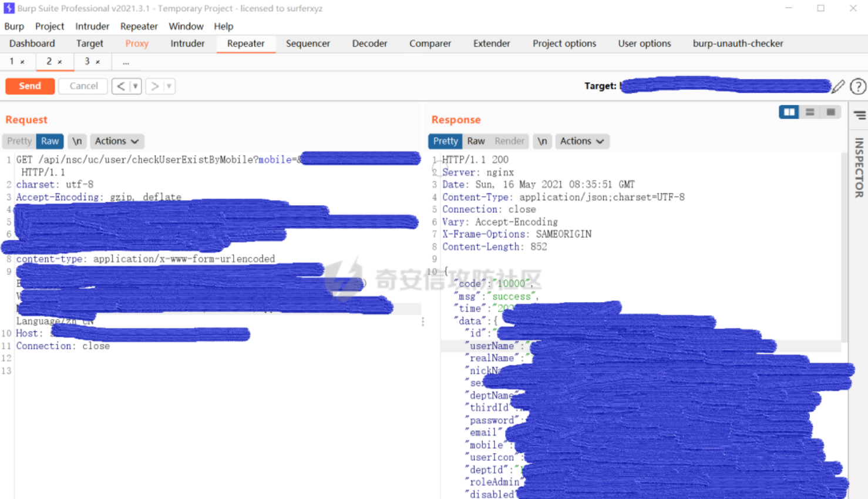Select the Repeater tool tab
Image resolution: width=868 pixels, height=499 pixels.
[x=245, y=43]
